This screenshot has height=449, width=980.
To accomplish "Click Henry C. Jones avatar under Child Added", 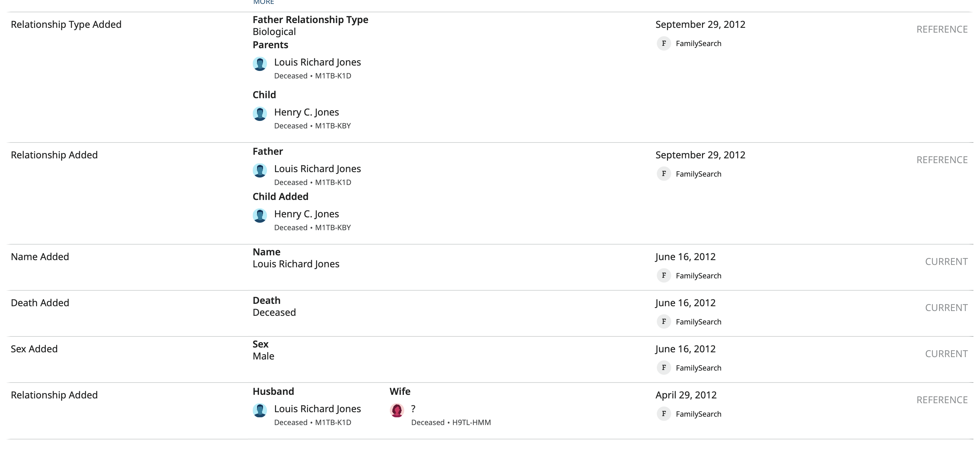I will tap(260, 216).
